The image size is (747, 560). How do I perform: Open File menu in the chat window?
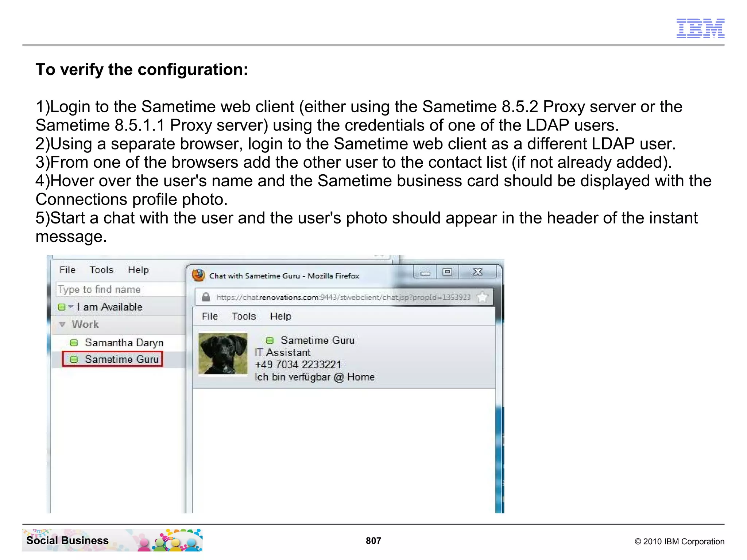point(210,316)
